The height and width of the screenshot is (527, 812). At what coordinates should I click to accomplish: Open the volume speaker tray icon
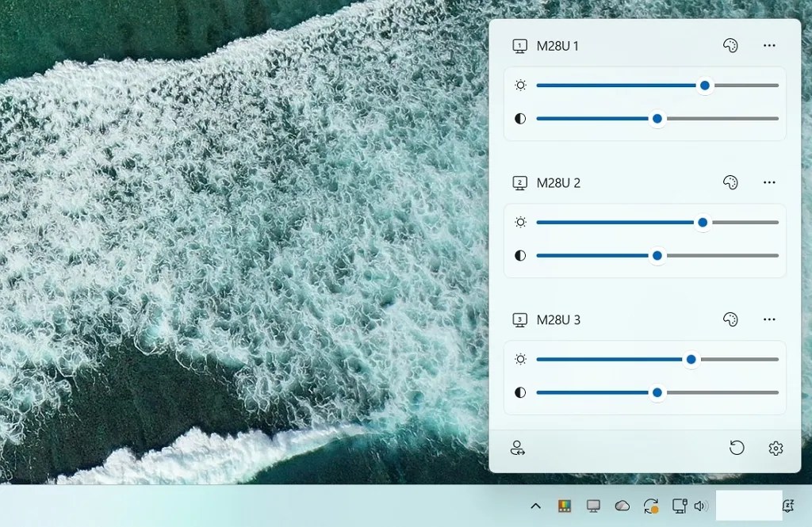click(701, 506)
